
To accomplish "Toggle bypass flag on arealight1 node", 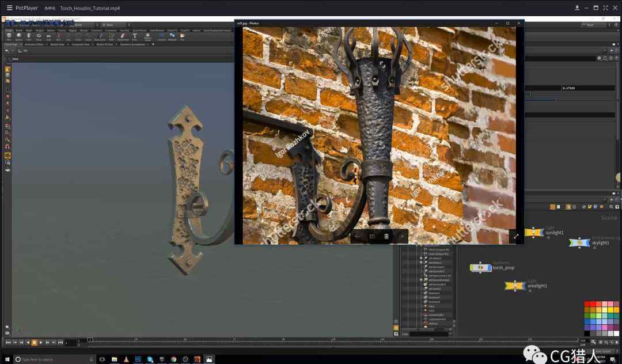I will [507, 286].
